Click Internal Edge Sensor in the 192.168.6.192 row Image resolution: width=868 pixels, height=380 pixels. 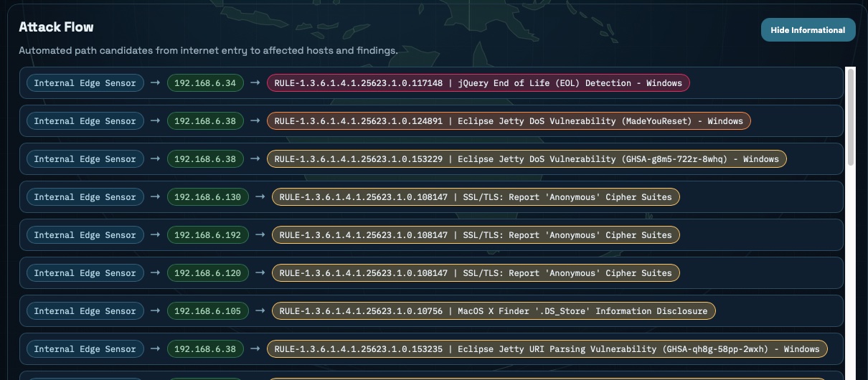pos(85,235)
